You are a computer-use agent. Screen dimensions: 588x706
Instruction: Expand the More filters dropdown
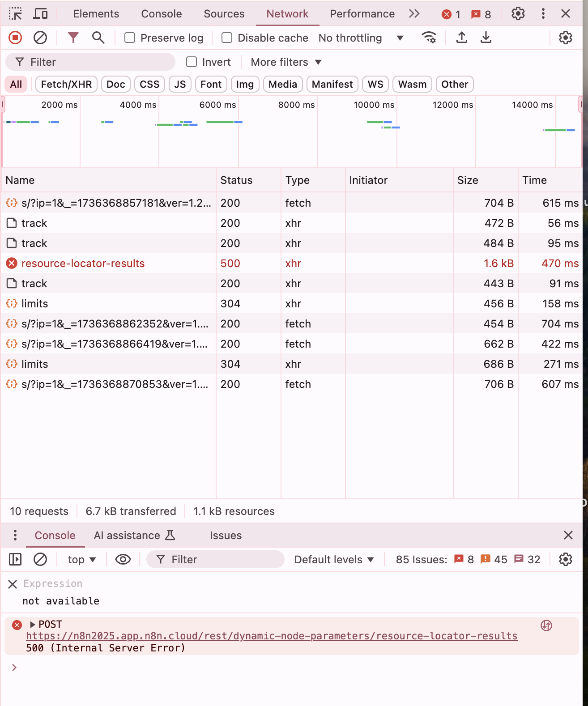(x=286, y=62)
